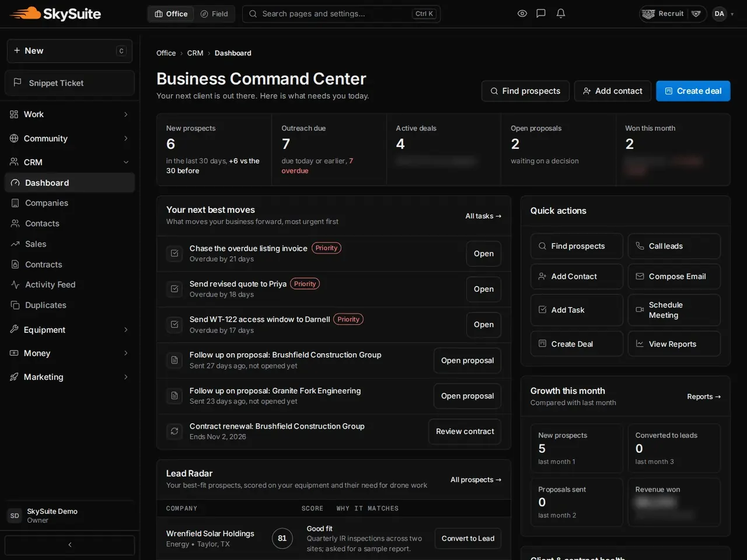The height and width of the screenshot is (560, 747).
Task: Convert Wrenfield Solar Holdings to Lead
Action: click(468, 538)
